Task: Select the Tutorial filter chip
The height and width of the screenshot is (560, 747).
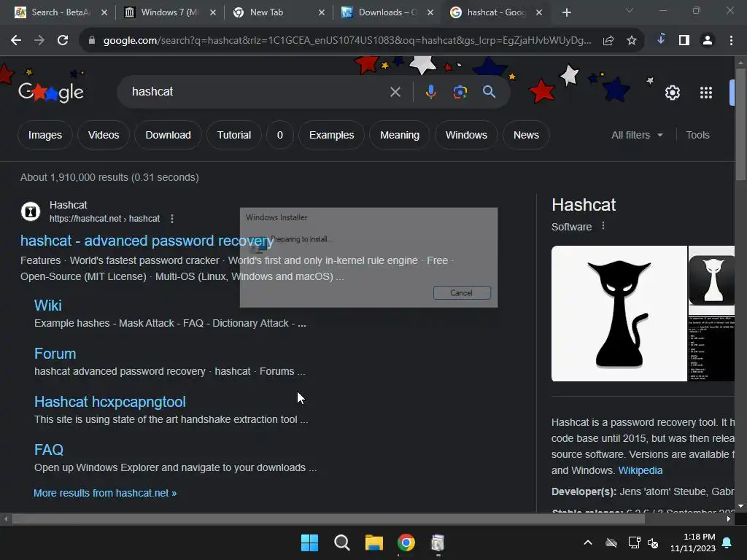Action: pos(234,135)
